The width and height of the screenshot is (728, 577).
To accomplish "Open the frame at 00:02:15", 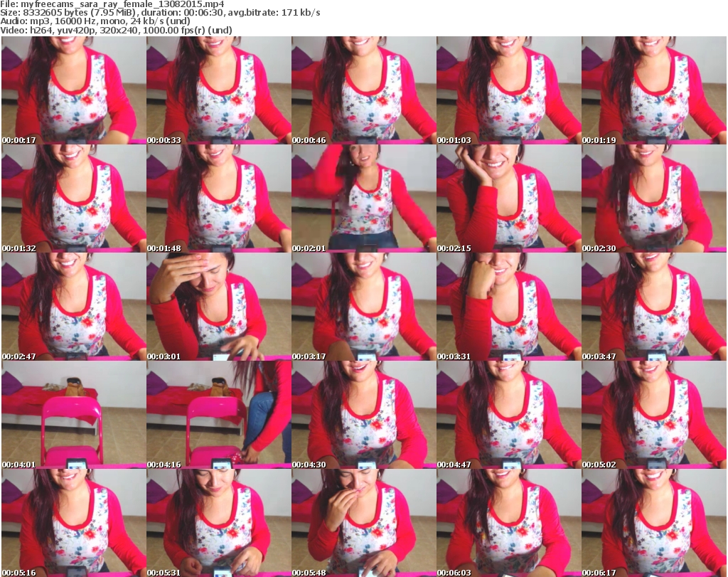I will (x=509, y=198).
